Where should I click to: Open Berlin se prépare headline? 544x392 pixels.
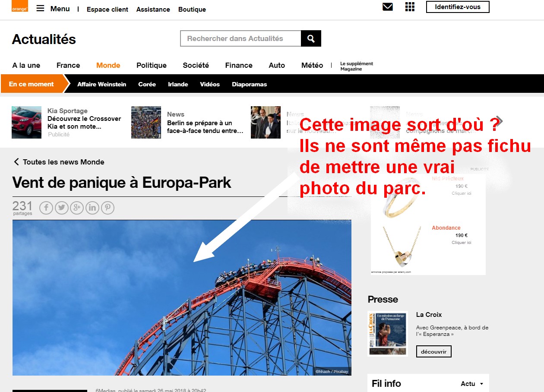(205, 127)
